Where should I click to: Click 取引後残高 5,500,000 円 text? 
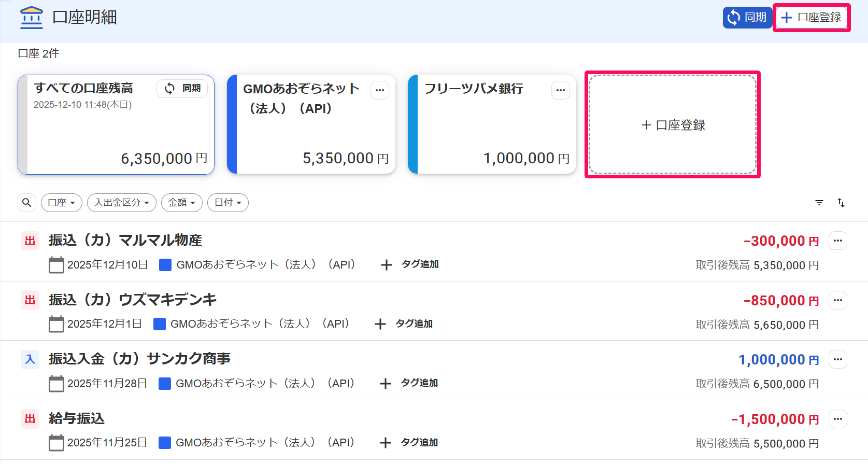(x=757, y=444)
